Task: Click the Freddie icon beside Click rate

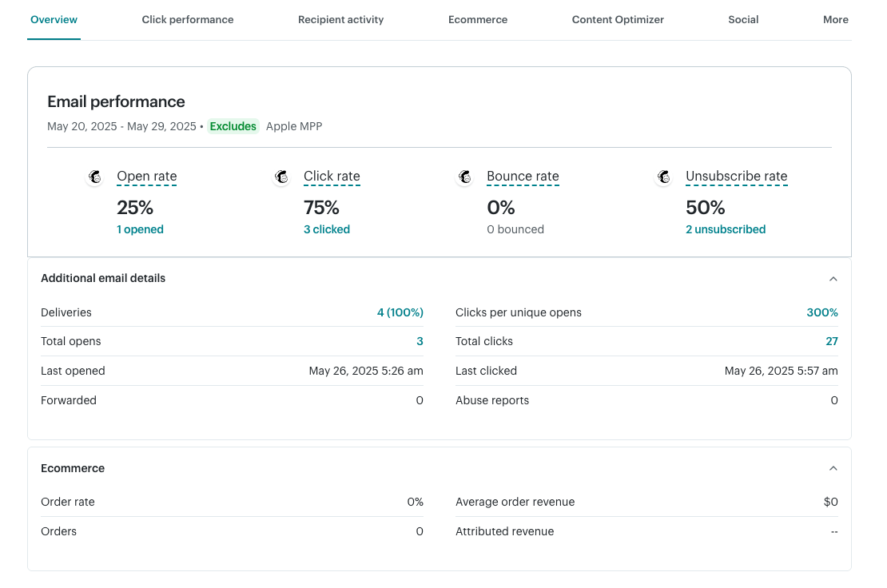Action: coord(281,177)
